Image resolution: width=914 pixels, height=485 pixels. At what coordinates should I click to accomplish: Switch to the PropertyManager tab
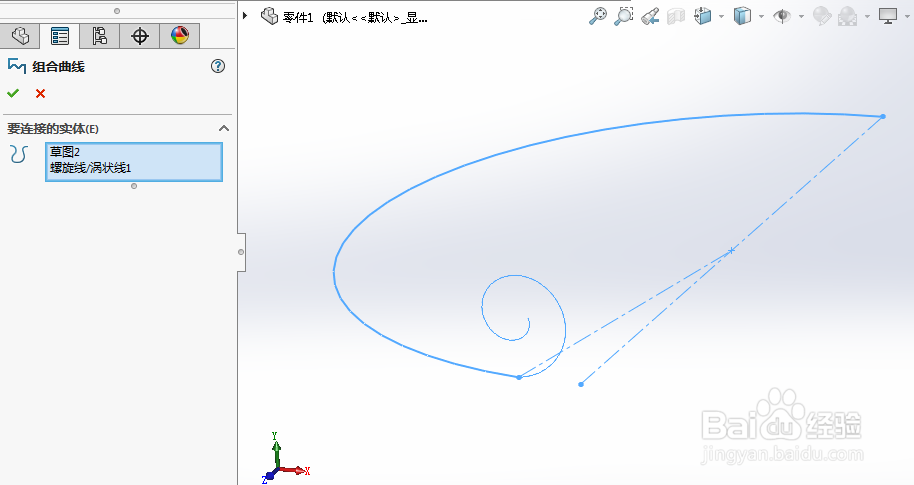coord(59,36)
